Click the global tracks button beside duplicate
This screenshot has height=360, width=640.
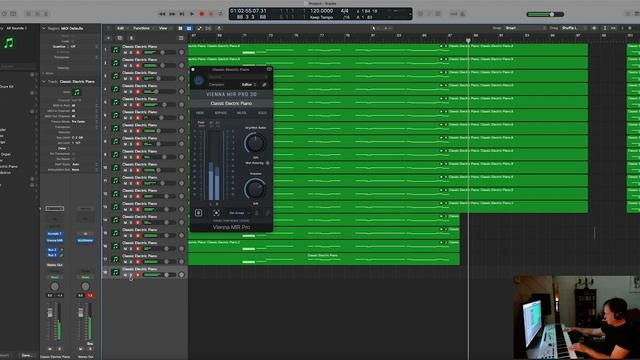[131, 38]
